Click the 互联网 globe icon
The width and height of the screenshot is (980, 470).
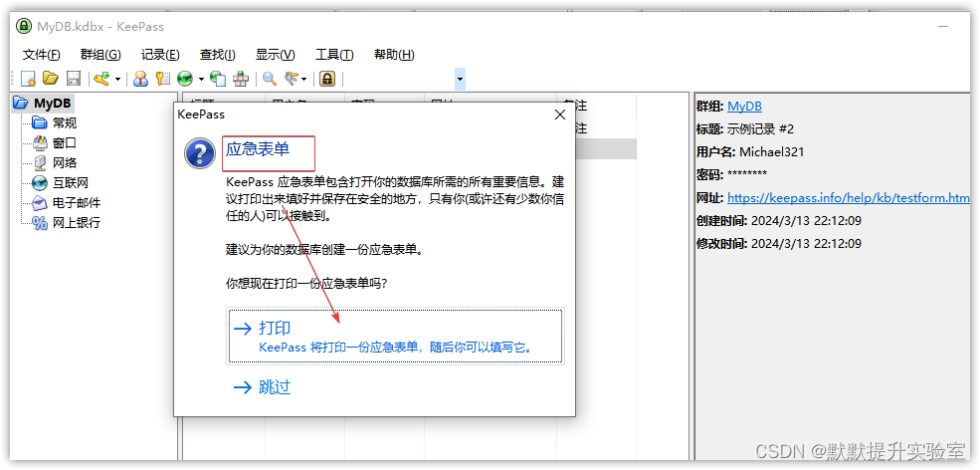click(x=40, y=183)
